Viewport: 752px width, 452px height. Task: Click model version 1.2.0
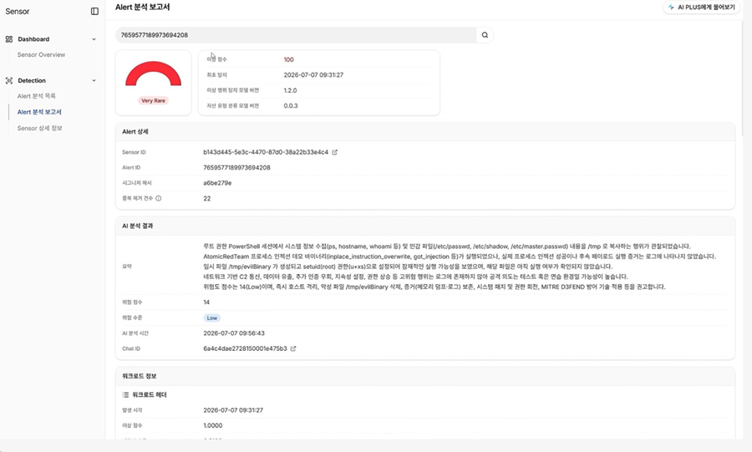click(x=290, y=90)
